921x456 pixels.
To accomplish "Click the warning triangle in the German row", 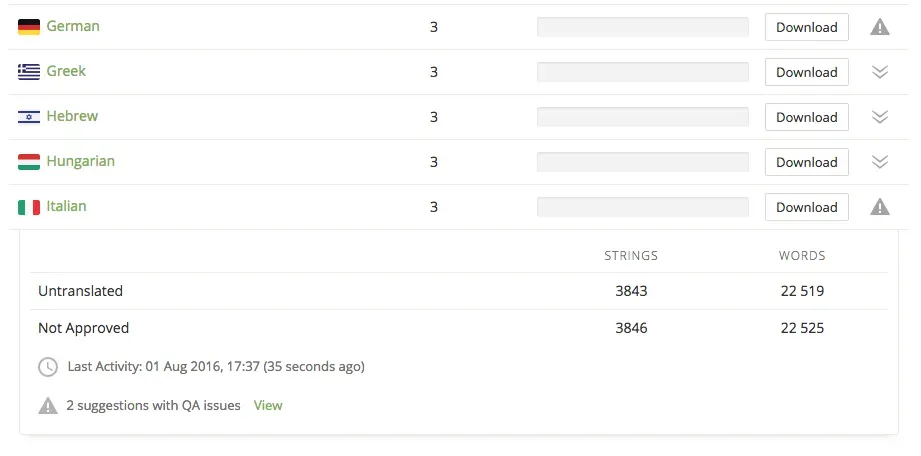I will click(x=880, y=27).
